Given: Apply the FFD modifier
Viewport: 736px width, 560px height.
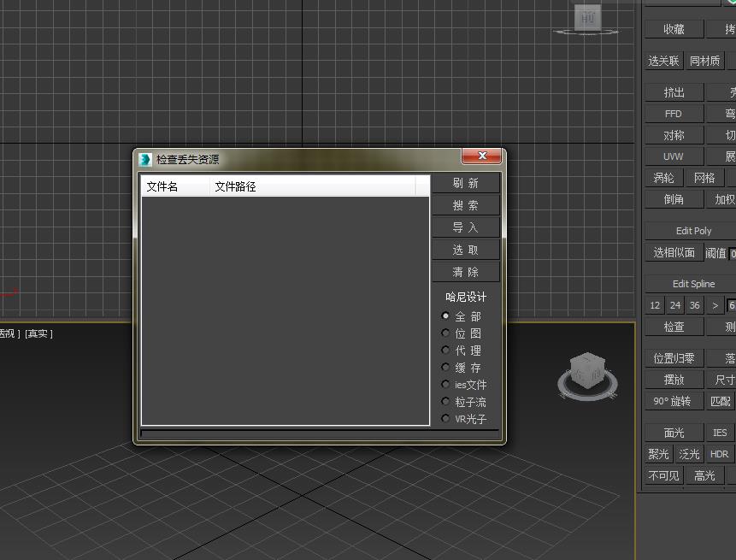Looking at the screenshot, I should tap(674, 114).
